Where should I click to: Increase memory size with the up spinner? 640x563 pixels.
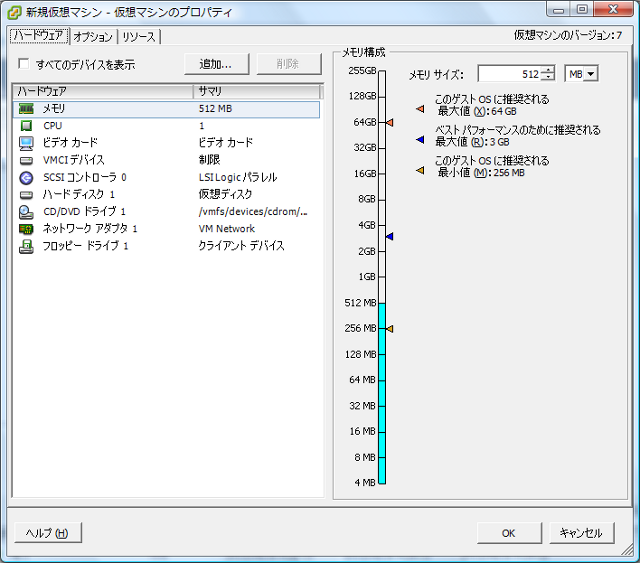(549, 70)
